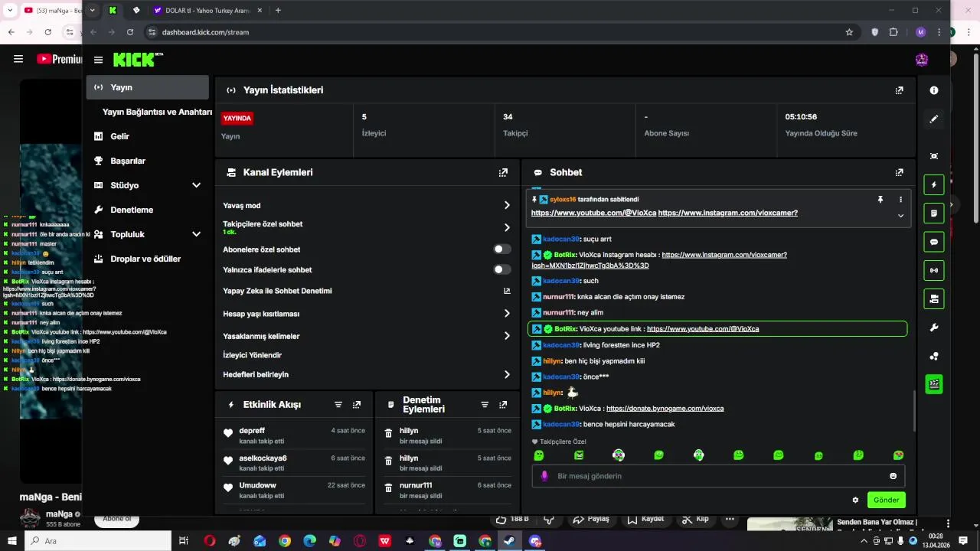980x551 pixels.
Task: Expand the Topluluk sidebar section
Action: point(196,234)
